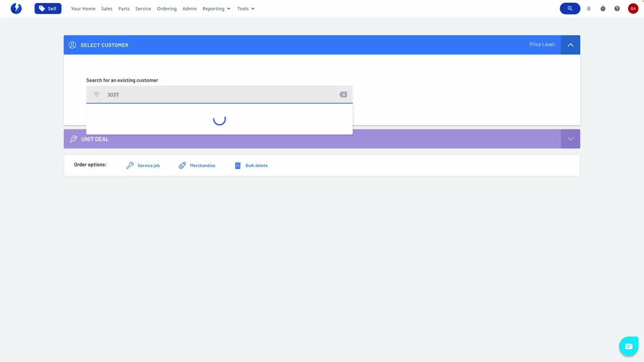Click the lightning bolt home logo
Viewport: 644px width, 362px height.
[16, 8]
